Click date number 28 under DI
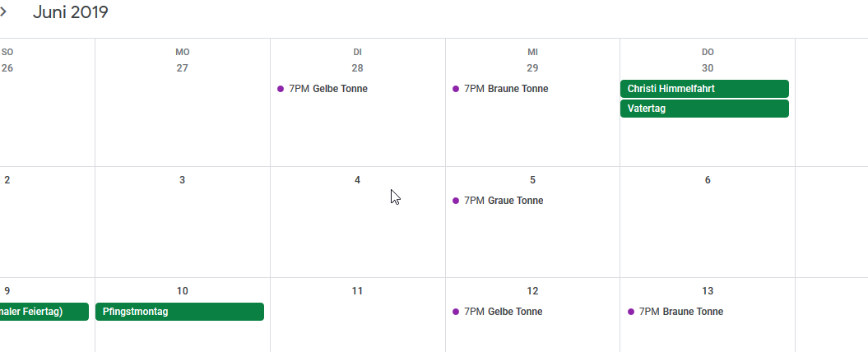868x352 pixels. click(357, 68)
